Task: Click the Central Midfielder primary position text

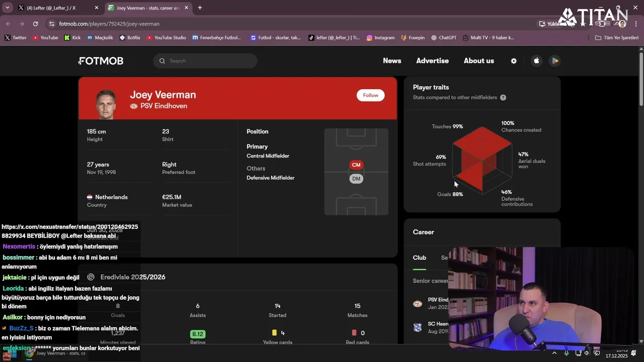Action: 268,156
